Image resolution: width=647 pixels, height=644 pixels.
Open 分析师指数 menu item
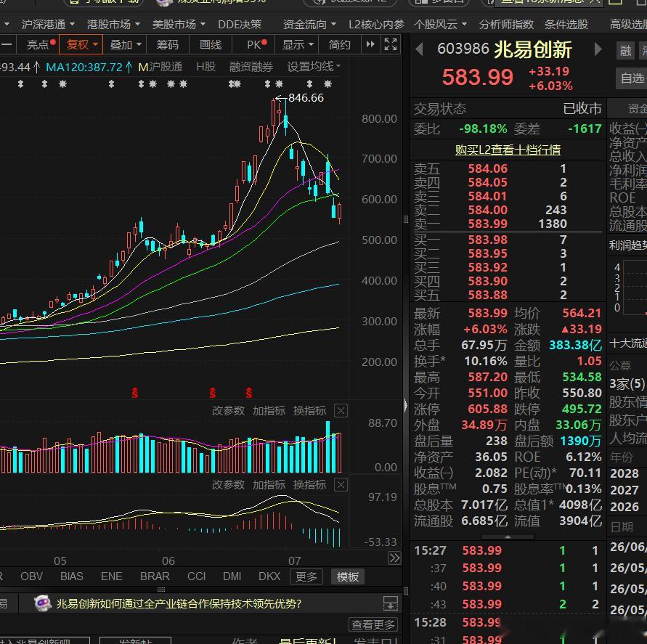[x=506, y=25]
